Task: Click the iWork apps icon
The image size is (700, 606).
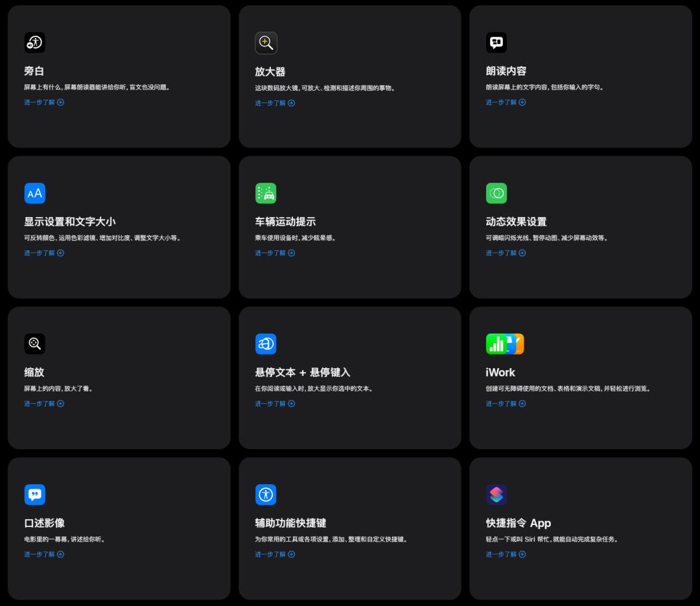Action: [x=505, y=344]
